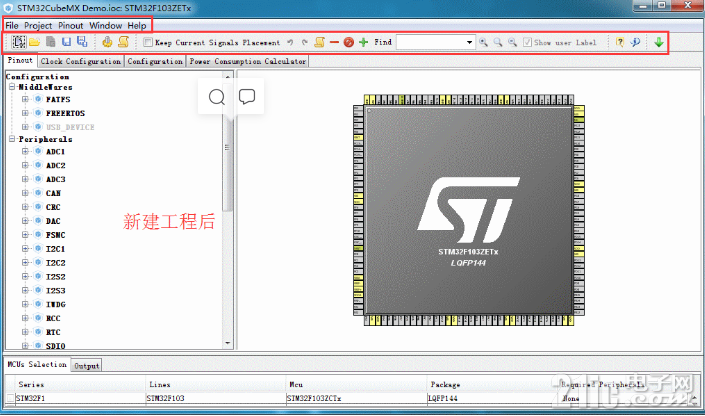Select DAC in the peripherals tree

pyautogui.click(x=53, y=221)
